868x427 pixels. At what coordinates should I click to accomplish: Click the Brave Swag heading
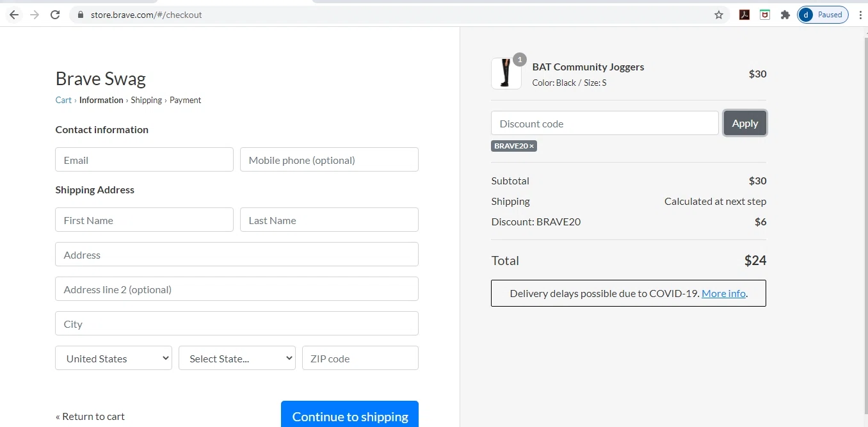pos(100,79)
